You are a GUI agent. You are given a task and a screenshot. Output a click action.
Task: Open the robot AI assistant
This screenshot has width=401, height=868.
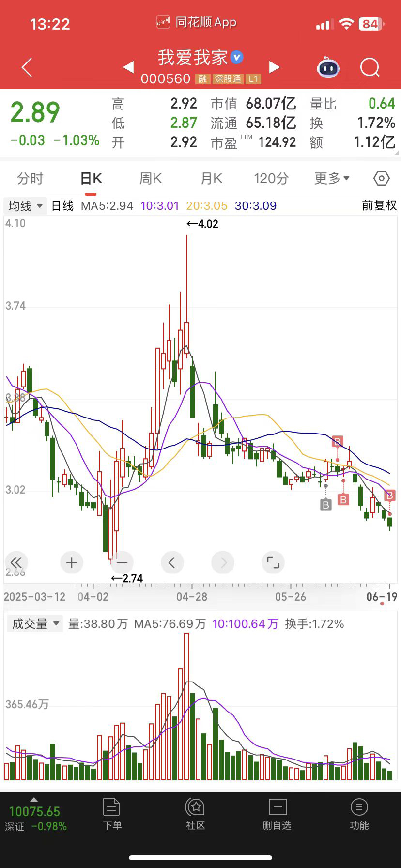328,67
